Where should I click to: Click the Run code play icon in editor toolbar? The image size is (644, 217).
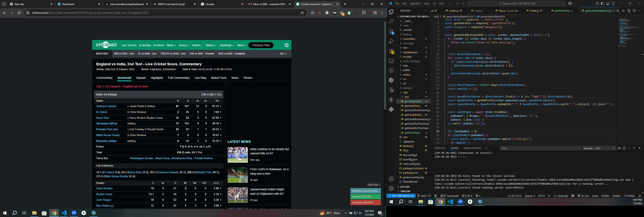(x=623, y=11)
